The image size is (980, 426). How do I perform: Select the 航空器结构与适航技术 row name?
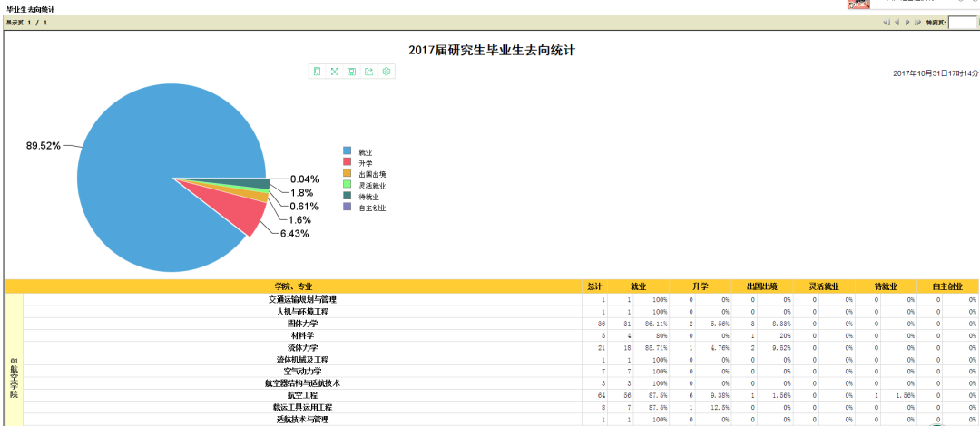point(302,383)
